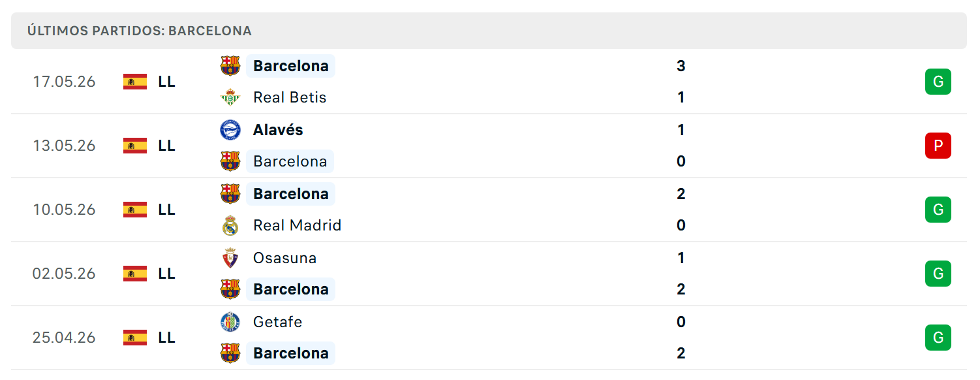Click Real Betis team name
The image size is (980, 380).
tap(290, 97)
